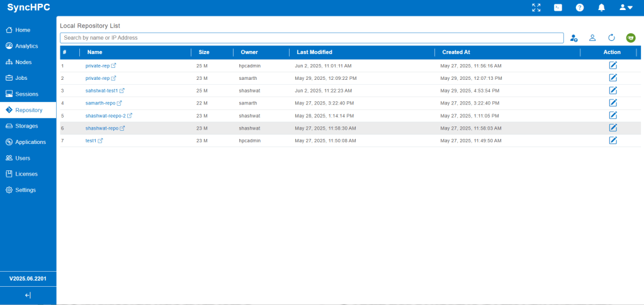This screenshot has width=644, height=305.
Task: Expand the user account dropdown
Action: [625, 8]
